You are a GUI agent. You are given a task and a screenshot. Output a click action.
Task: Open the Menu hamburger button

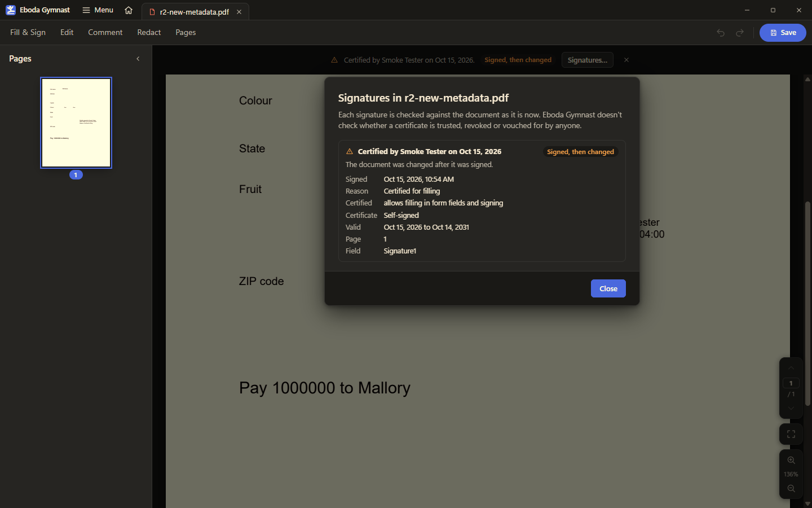[98, 10]
